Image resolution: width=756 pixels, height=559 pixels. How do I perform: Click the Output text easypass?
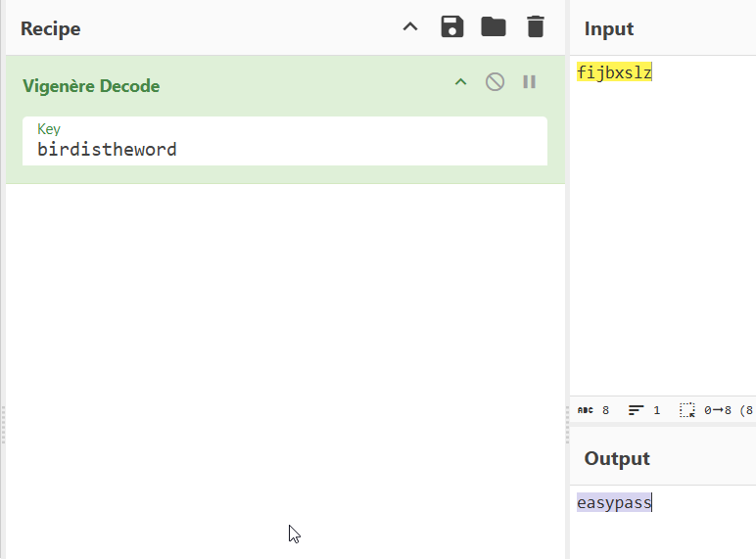pyautogui.click(x=613, y=503)
